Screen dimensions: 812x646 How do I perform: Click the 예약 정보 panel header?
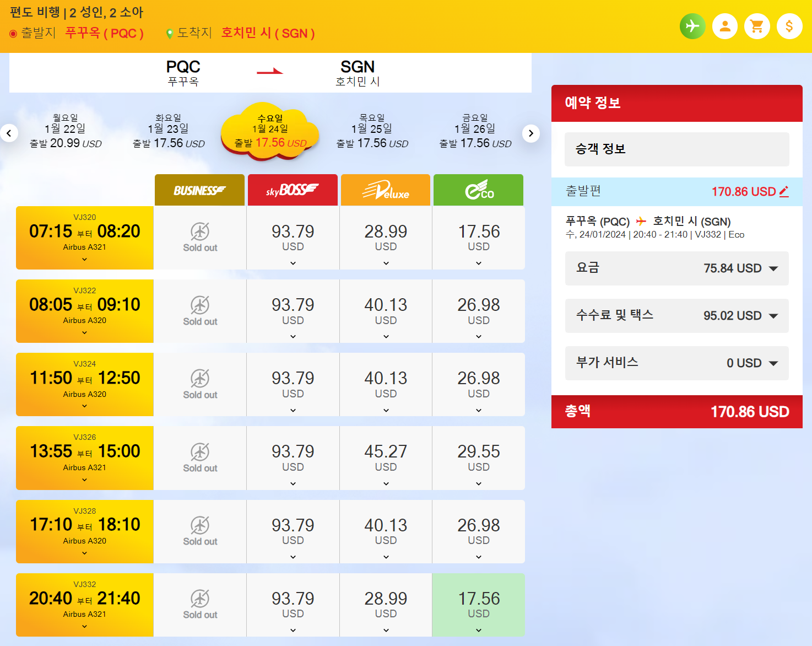click(677, 103)
